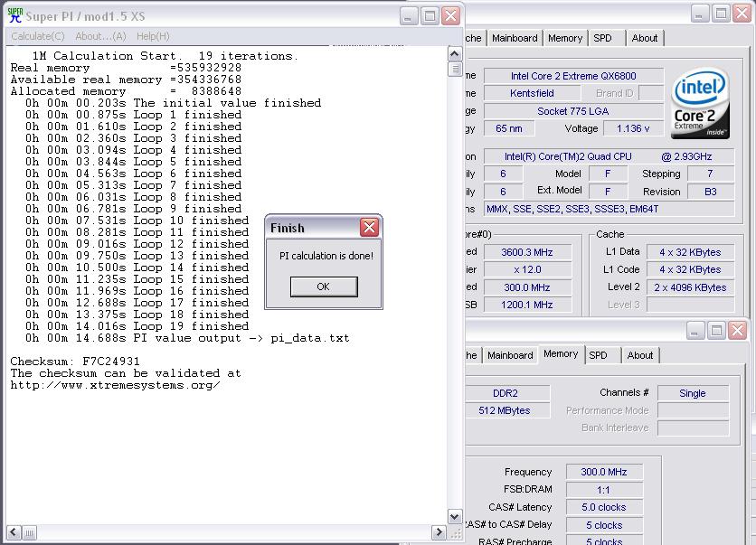Click the 'PI calculation is done!' message
The width and height of the screenshot is (756, 545).
pyautogui.click(x=326, y=256)
